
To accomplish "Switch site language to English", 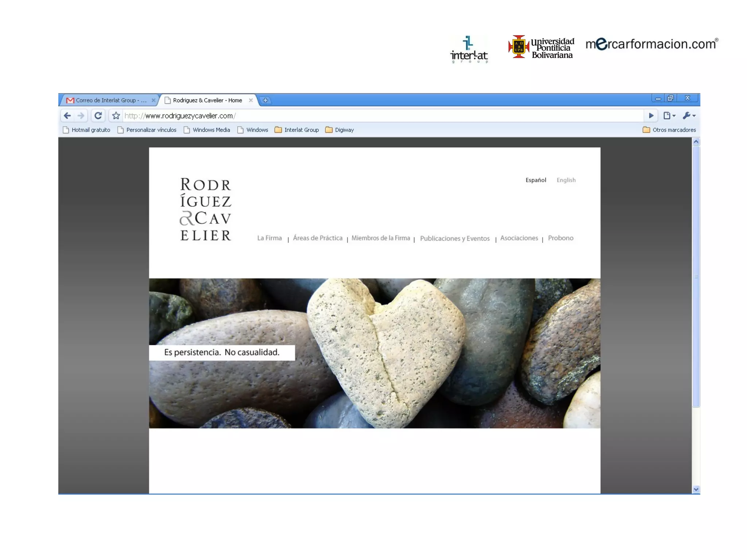I will 566,180.
